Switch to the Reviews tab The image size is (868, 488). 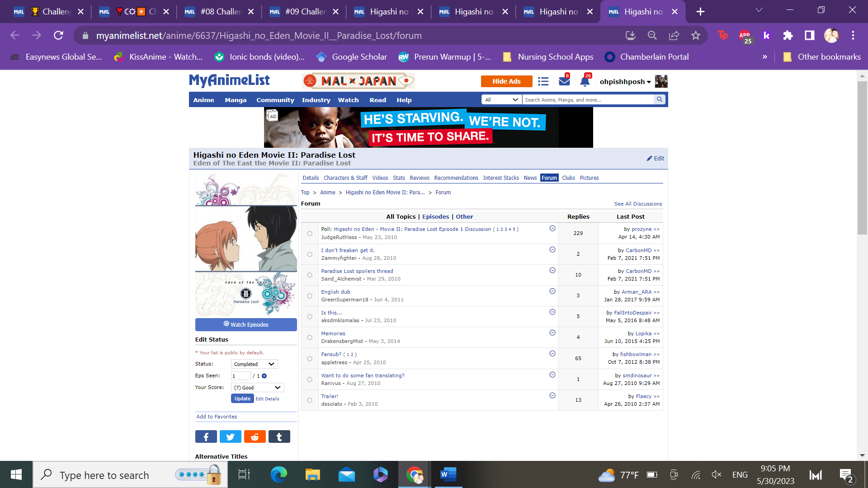click(419, 178)
